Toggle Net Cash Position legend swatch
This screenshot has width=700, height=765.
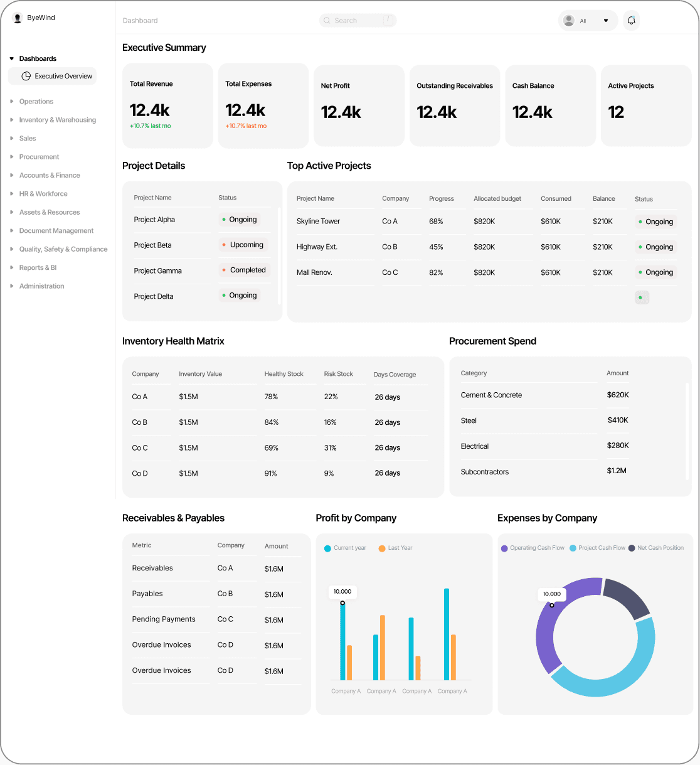(x=632, y=548)
